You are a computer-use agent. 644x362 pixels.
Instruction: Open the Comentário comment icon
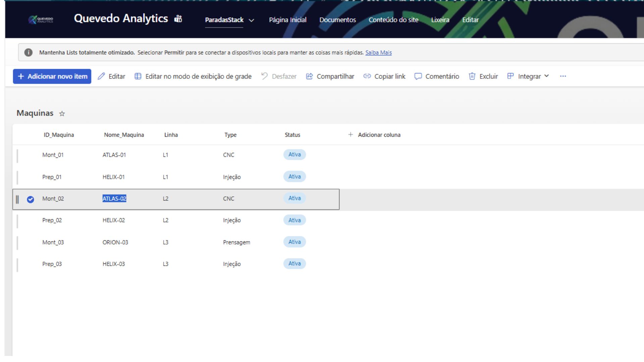[418, 76]
